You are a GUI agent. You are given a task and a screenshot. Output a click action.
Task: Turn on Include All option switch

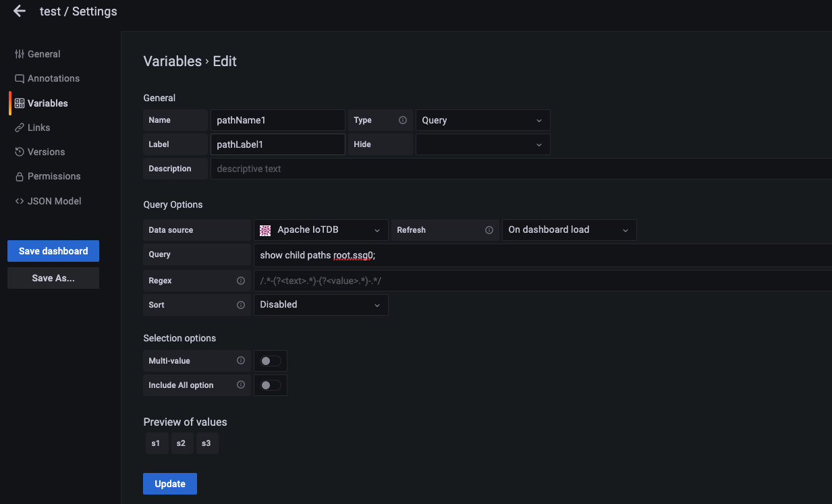click(271, 385)
